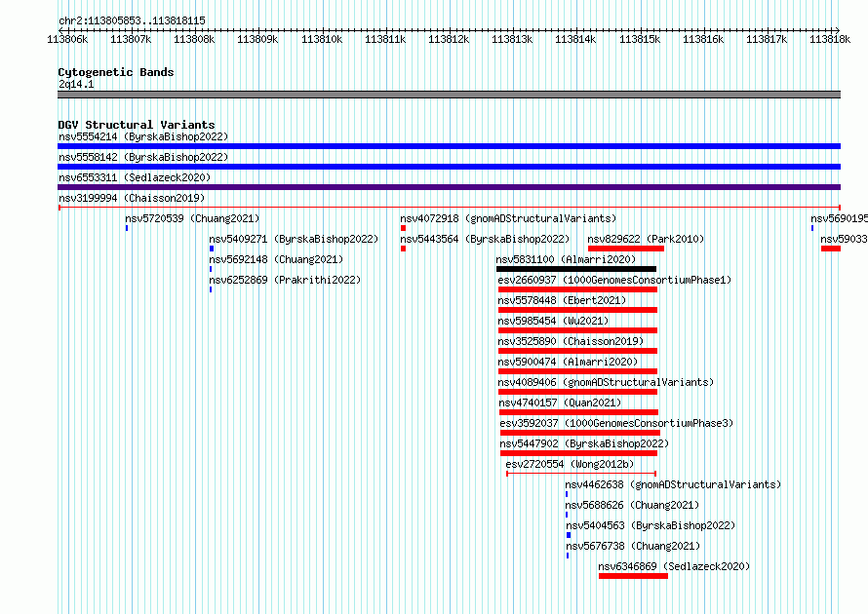Select the red nsv4740157 variant bar
The height and width of the screenshot is (614, 868).
[579, 412]
